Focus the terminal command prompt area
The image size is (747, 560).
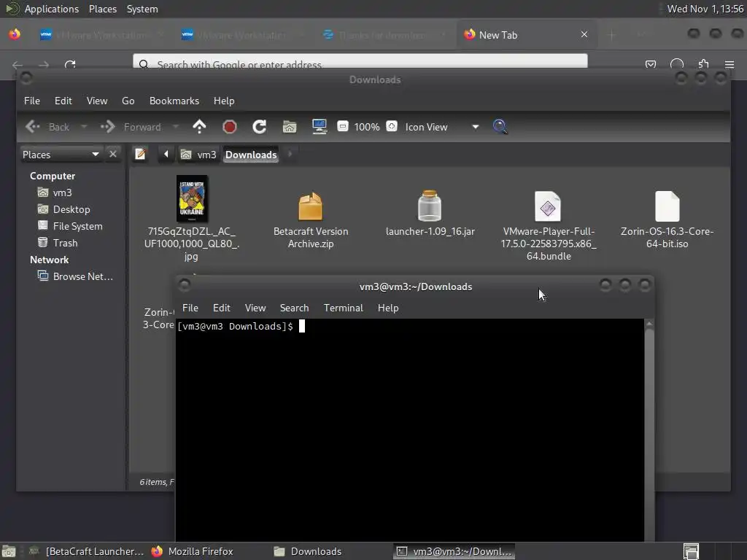coord(410,430)
